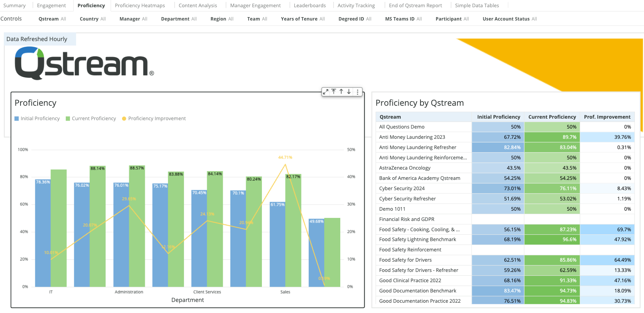Select 'Financial Risk and GDPR' row
The height and width of the screenshot is (313, 644).
coord(505,219)
